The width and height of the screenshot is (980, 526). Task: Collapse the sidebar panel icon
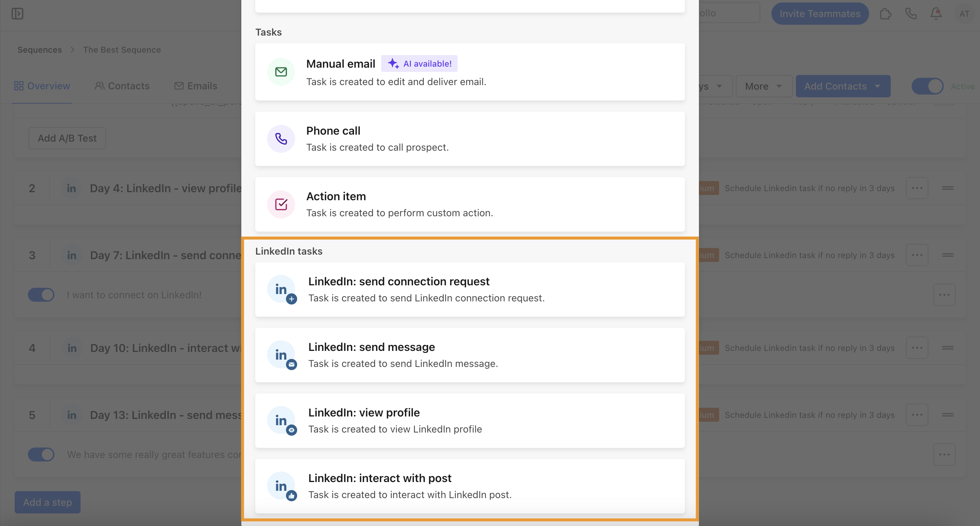pyautogui.click(x=17, y=14)
